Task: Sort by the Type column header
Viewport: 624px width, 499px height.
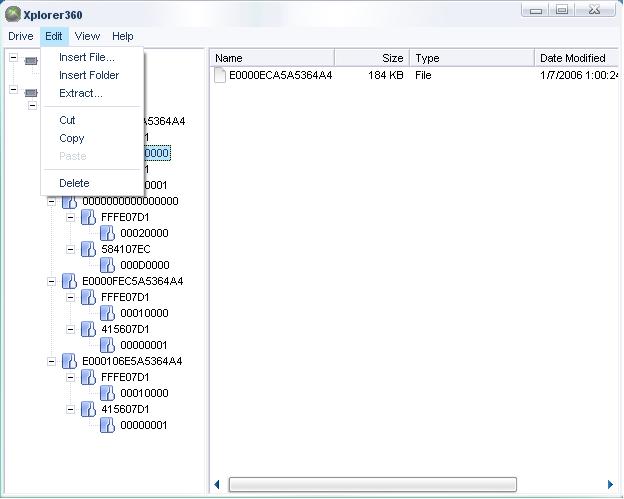Action: (x=472, y=58)
